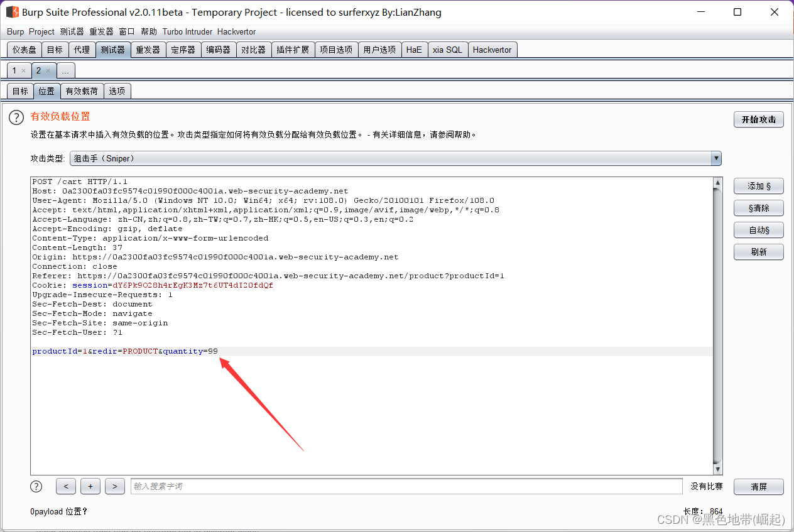This screenshot has height=532, width=794.
Task: Click the 清屏 button
Action: [x=758, y=487]
